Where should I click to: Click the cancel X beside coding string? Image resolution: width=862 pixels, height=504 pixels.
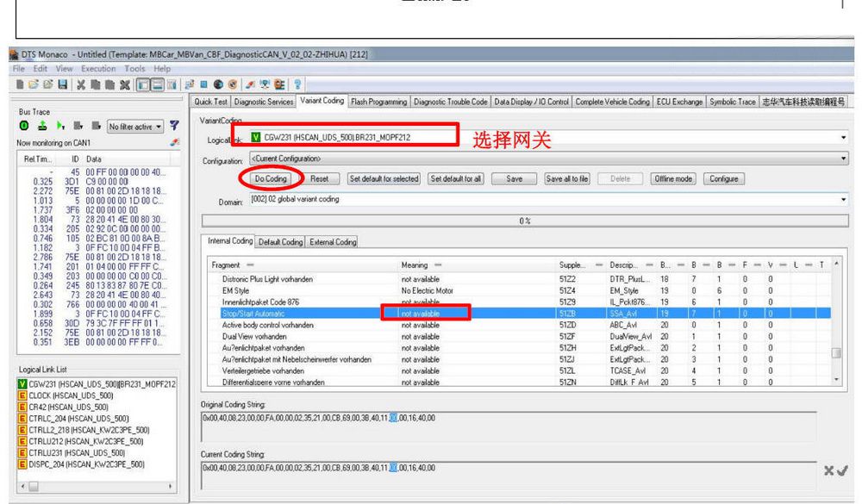coord(829,472)
